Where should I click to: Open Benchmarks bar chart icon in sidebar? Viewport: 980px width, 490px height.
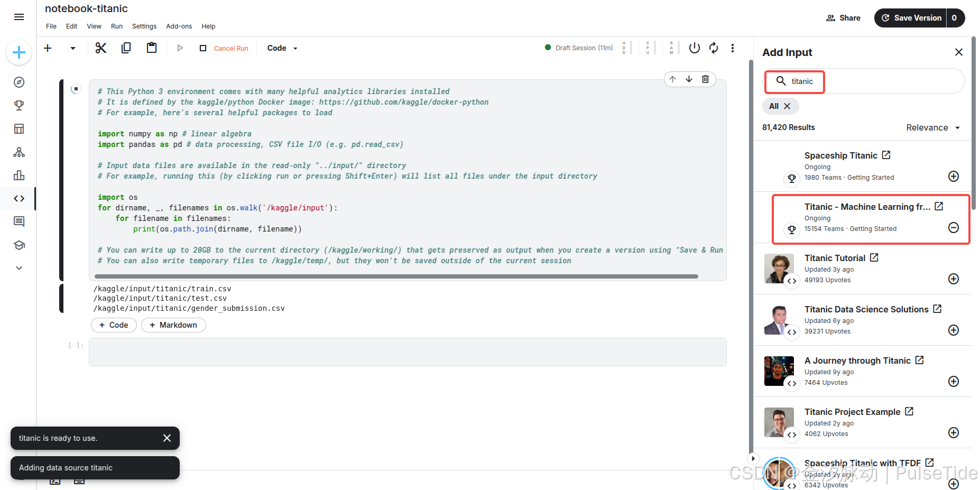pyautogui.click(x=19, y=175)
